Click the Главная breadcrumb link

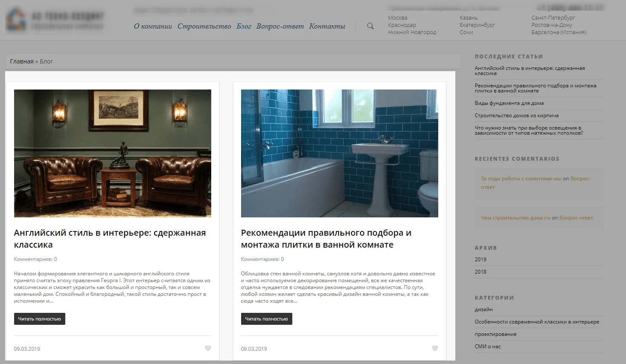(x=22, y=61)
